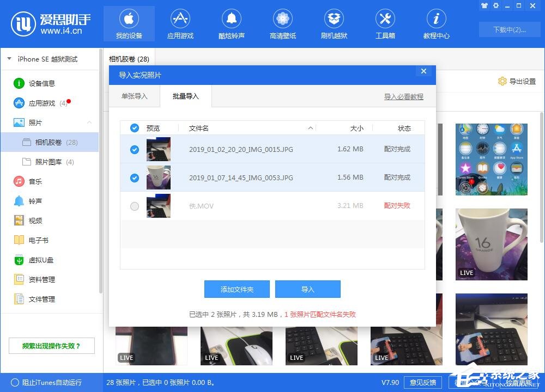The width and height of the screenshot is (545, 392).
Task: Open the LIVE mug photo thumbnail
Action: click(x=491, y=243)
